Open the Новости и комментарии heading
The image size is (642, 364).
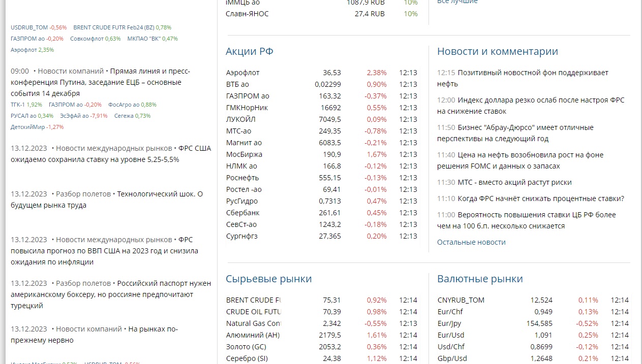coord(498,51)
